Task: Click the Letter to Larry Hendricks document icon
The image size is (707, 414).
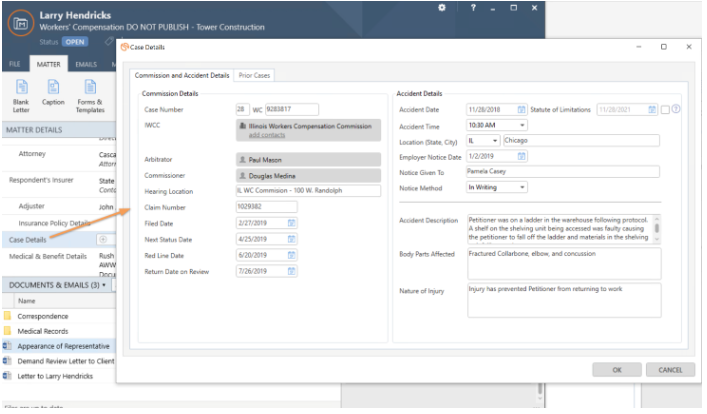Action: tap(7, 376)
